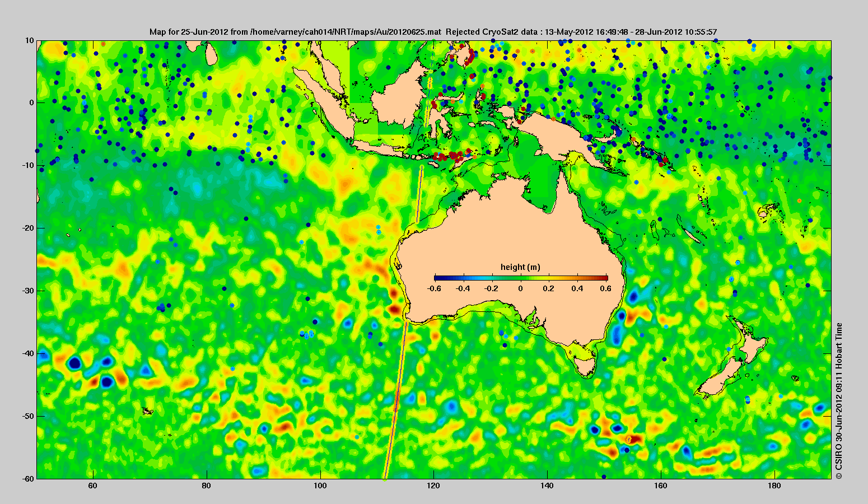This screenshot has height=504, width=868.
Task: Click the x-axis longitude label '100'
Action: [320, 486]
